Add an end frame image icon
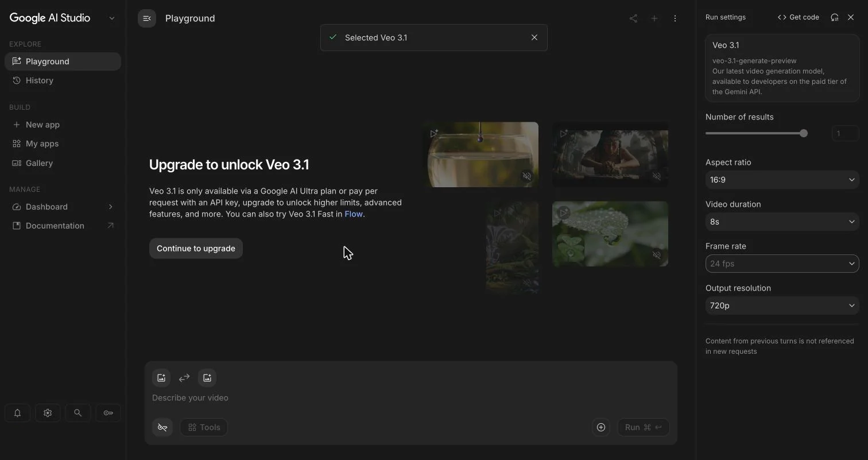The image size is (868, 460). click(207, 378)
